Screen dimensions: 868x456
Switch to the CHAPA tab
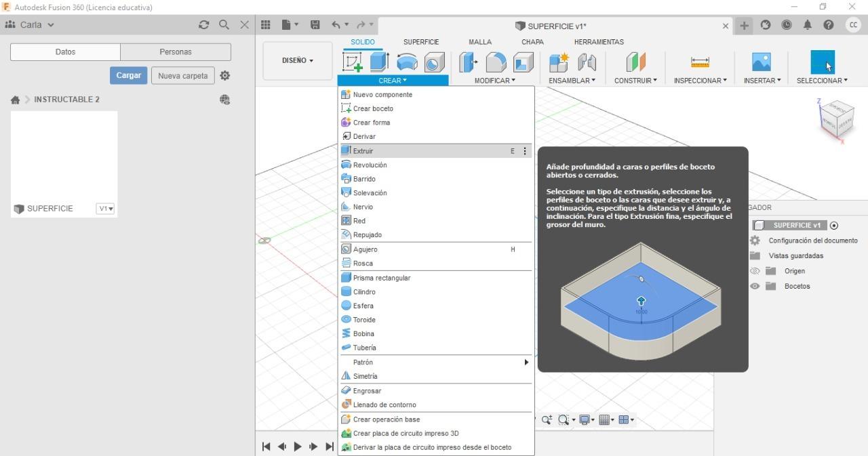coord(532,42)
